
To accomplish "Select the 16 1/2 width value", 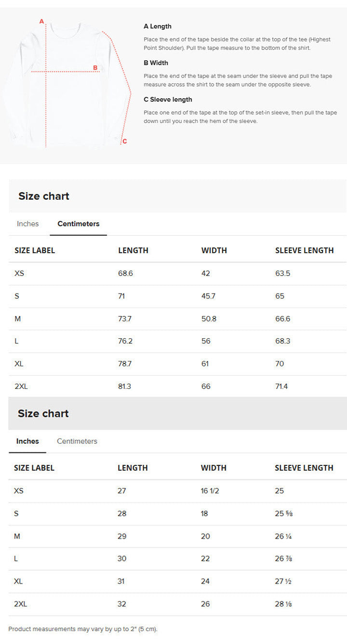I will coord(210,491).
